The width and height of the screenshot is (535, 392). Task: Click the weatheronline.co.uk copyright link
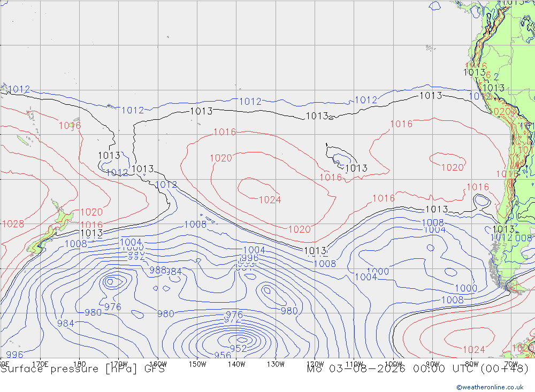(x=490, y=387)
